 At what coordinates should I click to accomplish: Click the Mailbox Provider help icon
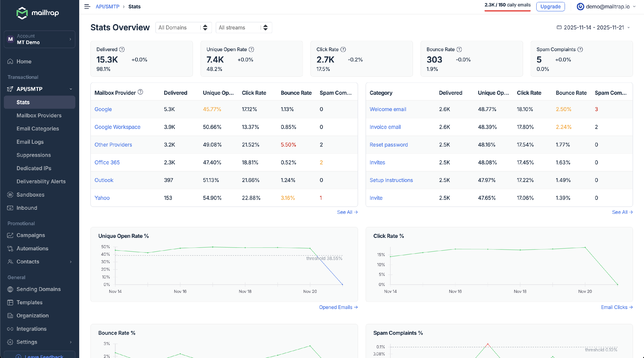(141, 92)
